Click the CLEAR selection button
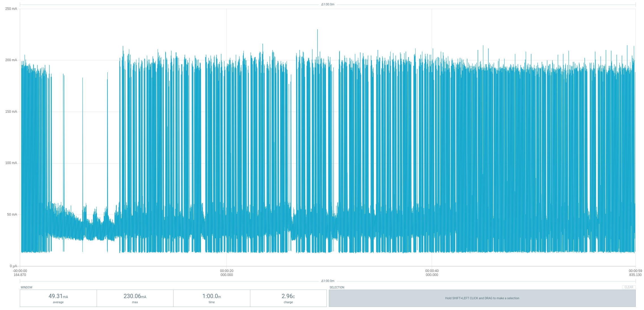644x310 pixels. [x=629, y=287]
